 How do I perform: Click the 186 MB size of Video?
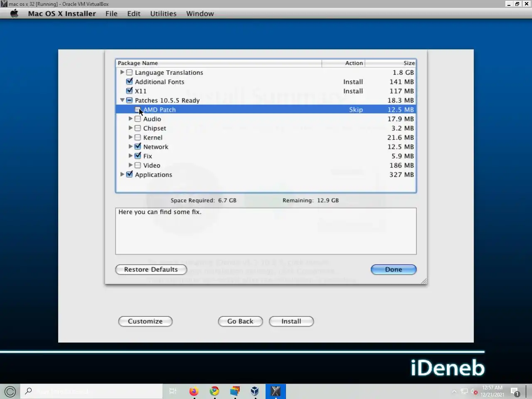coord(401,165)
